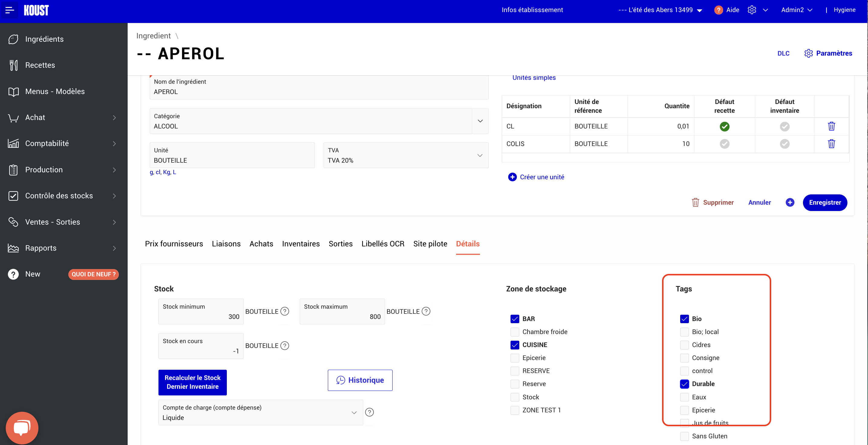Check the RESERVE storage zone
The width and height of the screenshot is (868, 445).
pos(514,371)
